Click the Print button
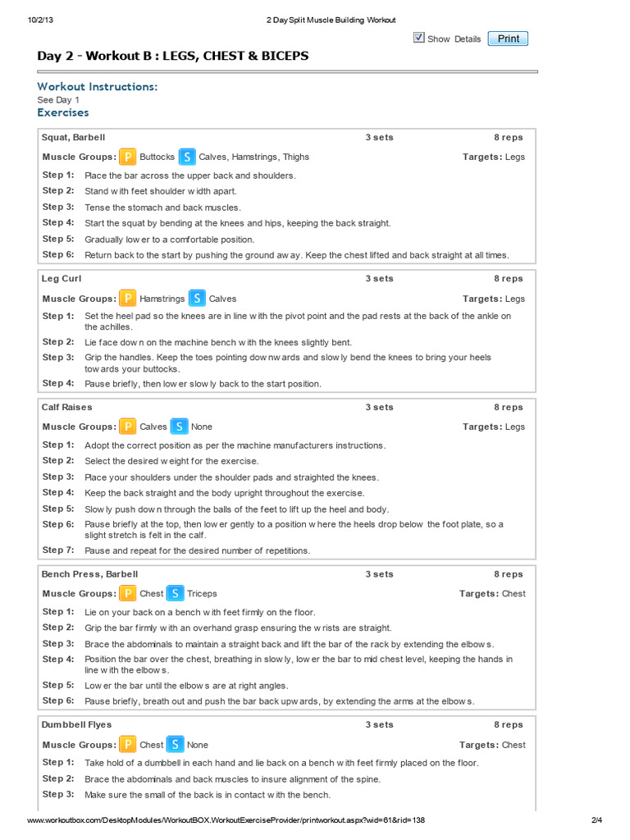Screen dimensions: 630x840 508,39
